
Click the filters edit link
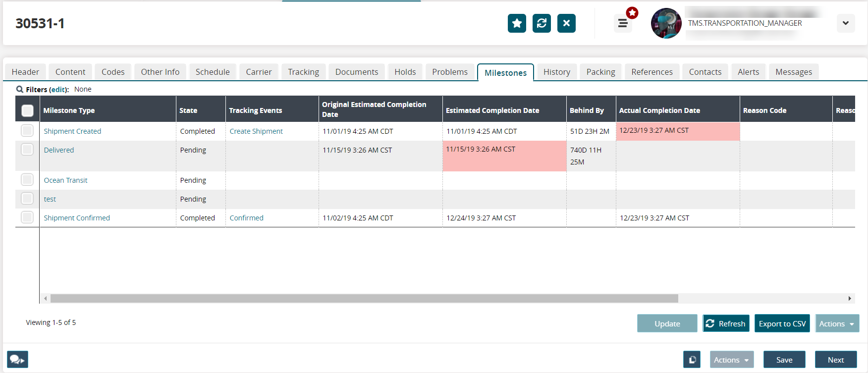[x=58, y=90]
